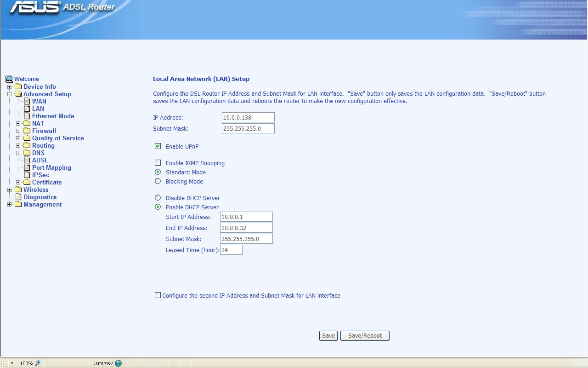Screen dimensions: 588x368
Task: Click the Leased Time hour field
Action: click(x=231, y=250)
